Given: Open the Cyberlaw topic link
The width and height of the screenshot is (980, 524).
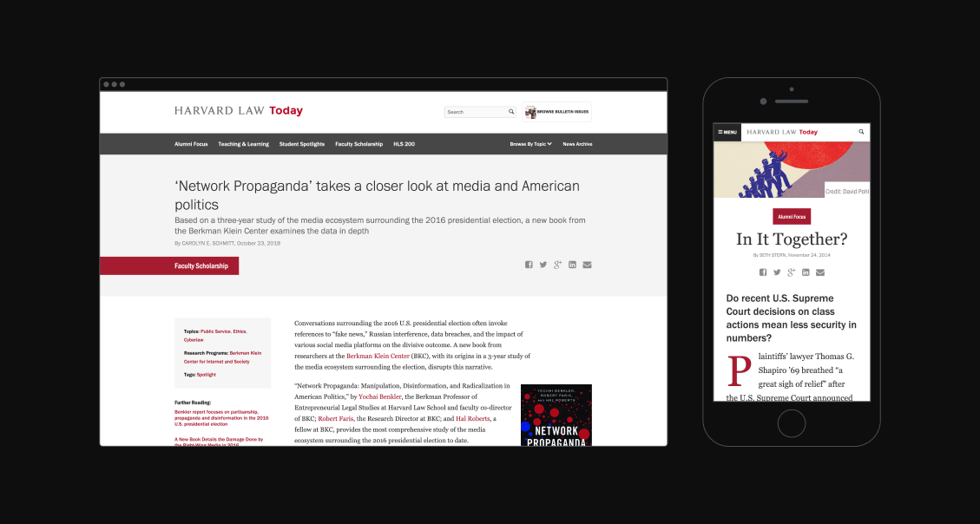Looking at the screenshot, I should (x=194, y=340).
